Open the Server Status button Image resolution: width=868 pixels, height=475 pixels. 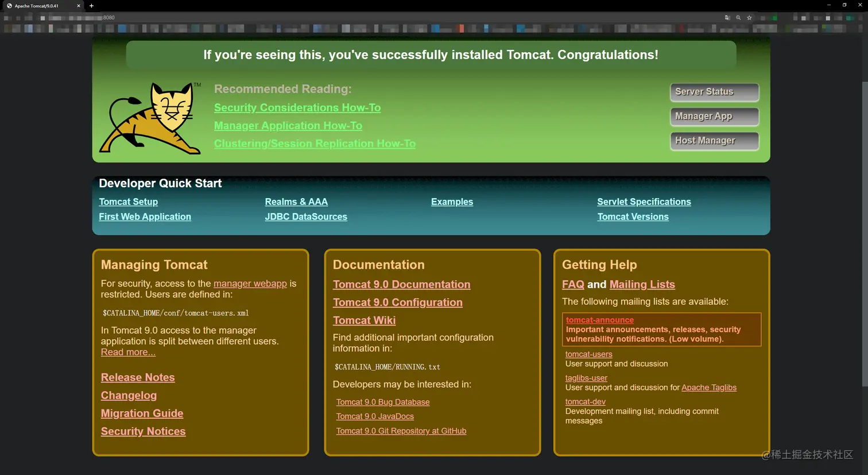pyautogui.click(x=714, y=92)
